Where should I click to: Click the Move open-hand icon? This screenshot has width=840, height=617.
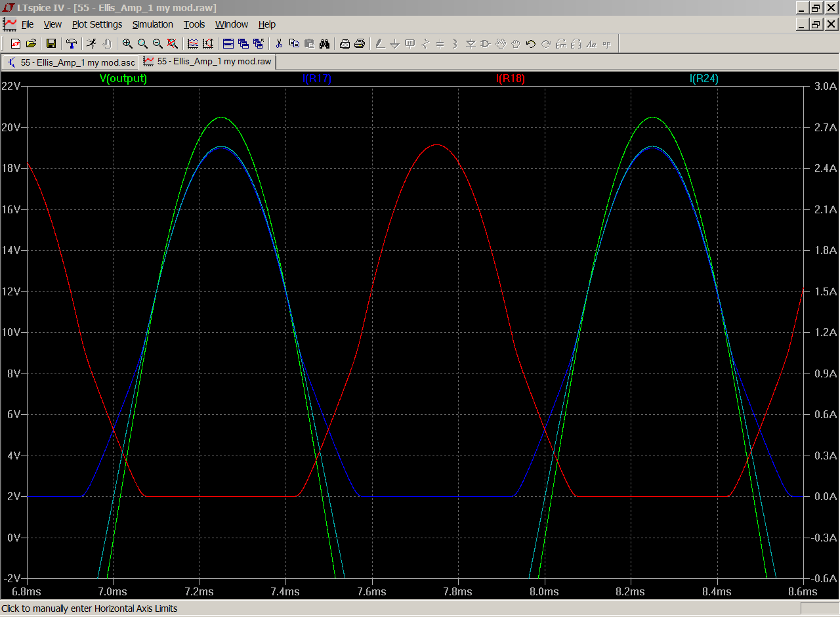click(x=501, y=43)
